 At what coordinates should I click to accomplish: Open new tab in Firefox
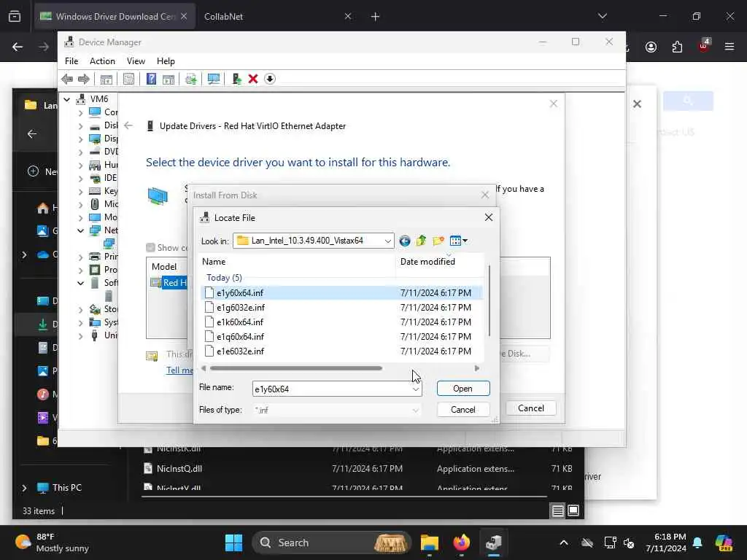click(x=376, y=17)
